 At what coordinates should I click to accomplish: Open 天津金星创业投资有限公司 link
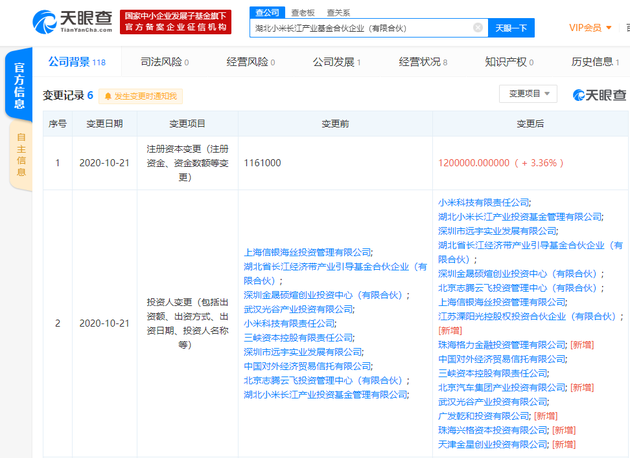[x=493, y=445]
